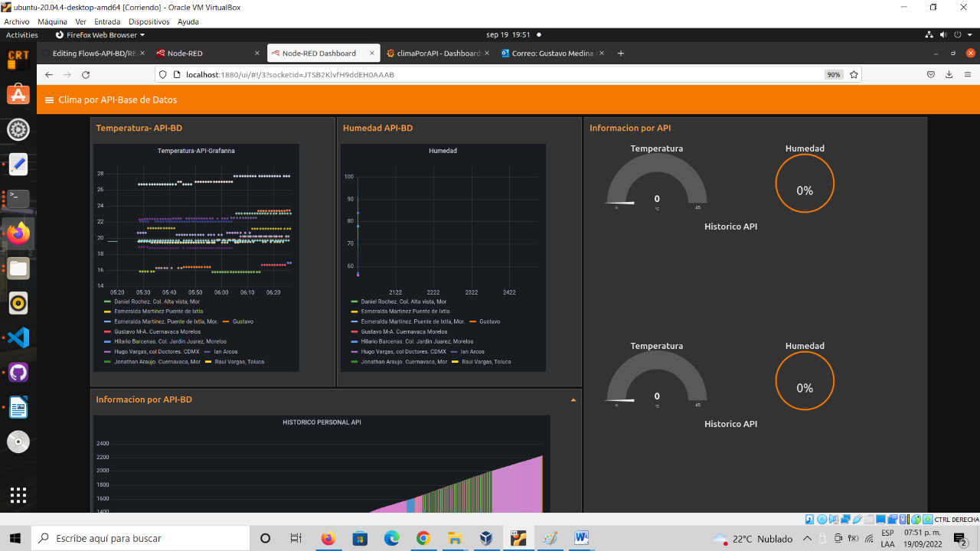Click the browser back button
The image size is (980, 551).
click(x=48, y=74)
